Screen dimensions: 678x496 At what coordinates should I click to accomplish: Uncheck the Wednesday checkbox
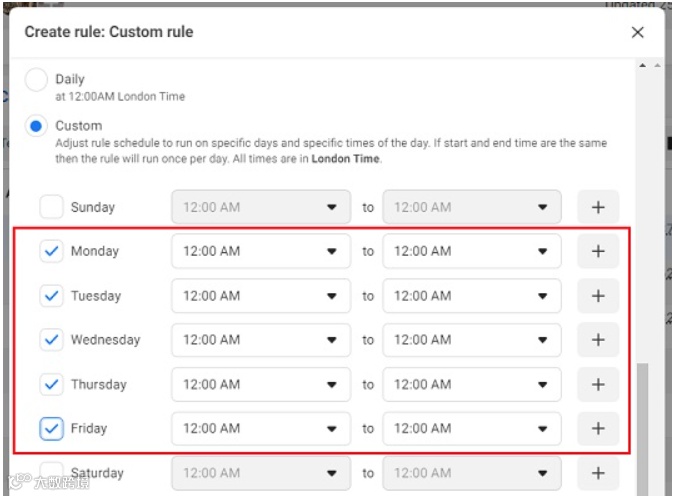coord(51,340)
